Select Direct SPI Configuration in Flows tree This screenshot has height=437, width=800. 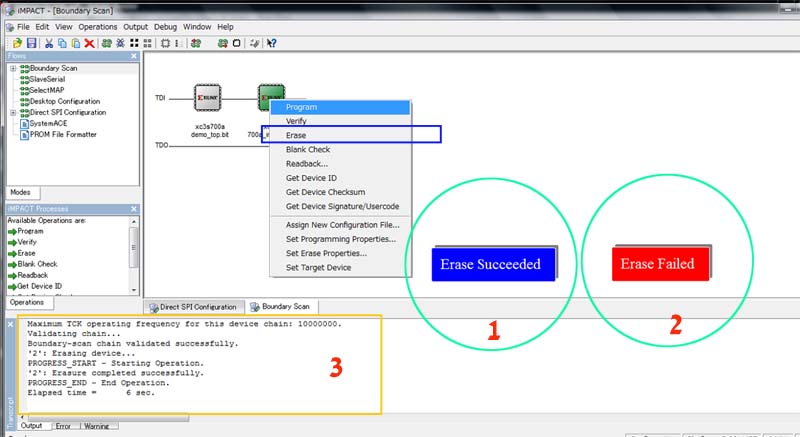[x=68, y=113]
